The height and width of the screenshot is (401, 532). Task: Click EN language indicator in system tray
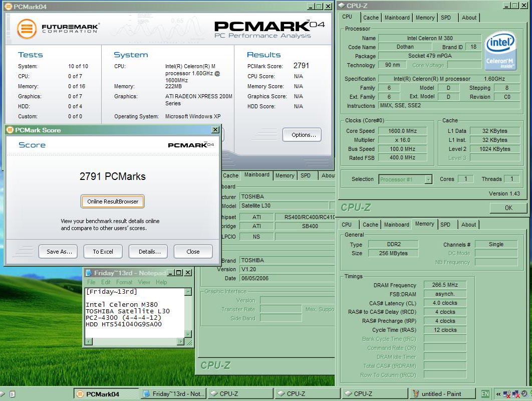(x=485, y=394)
